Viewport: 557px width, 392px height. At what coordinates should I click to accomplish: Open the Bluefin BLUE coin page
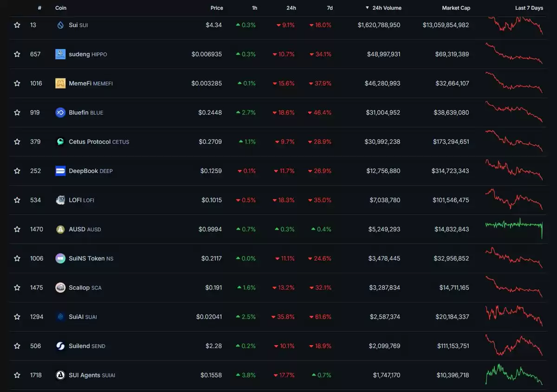(86, 113)
